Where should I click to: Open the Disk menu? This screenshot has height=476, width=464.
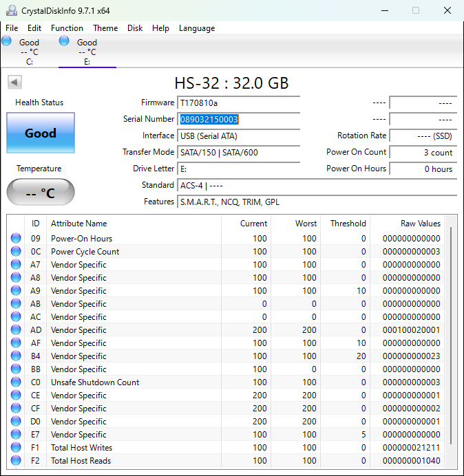[135, 28]
